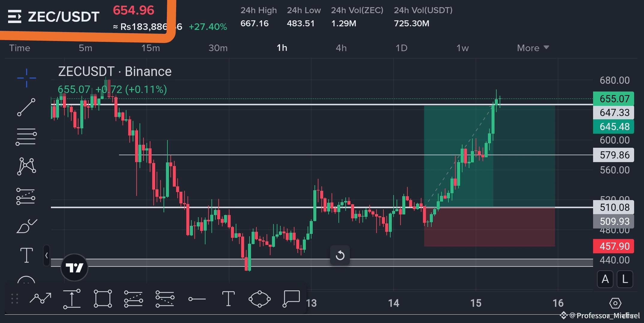Click the 24h Vol(USDT) value 725.30M
Screen dimensions: 644x323
tap(412, 23)
